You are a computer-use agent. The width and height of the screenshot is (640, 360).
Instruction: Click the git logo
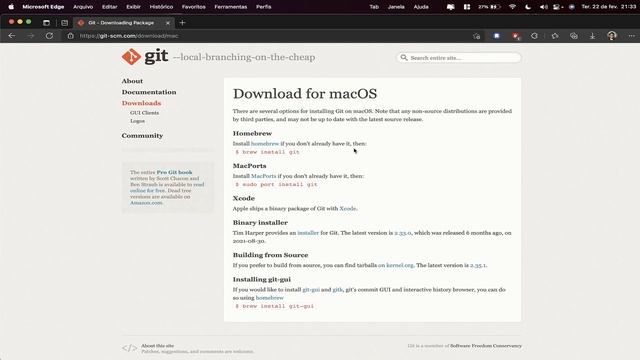point(145,56)
